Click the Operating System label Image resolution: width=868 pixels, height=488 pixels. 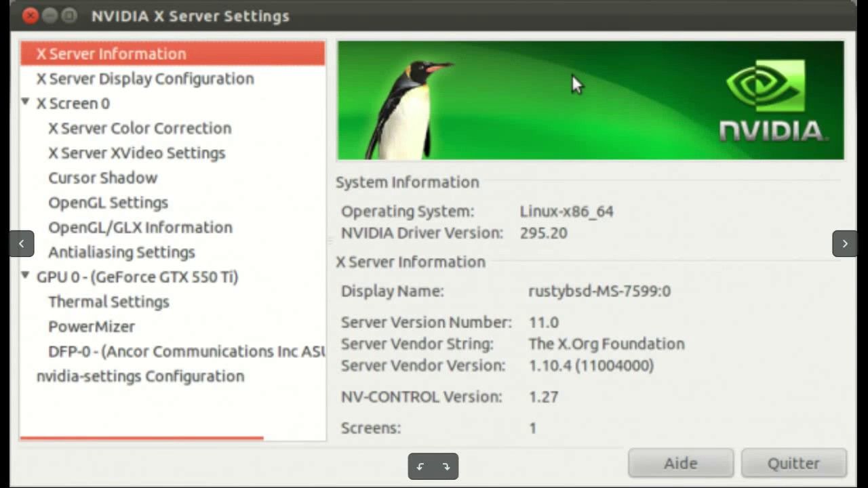coord(408,211)
